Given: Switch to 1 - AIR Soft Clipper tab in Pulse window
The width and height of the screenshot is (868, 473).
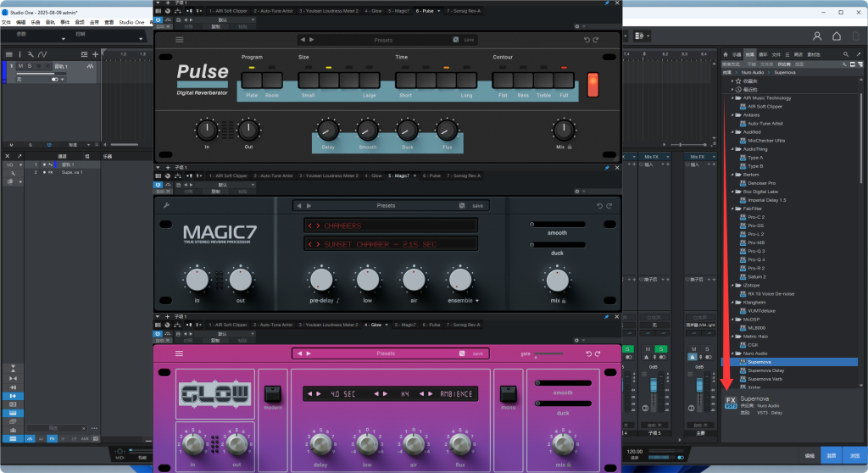Looking at the screenshot, I should [x=228, y=10].
